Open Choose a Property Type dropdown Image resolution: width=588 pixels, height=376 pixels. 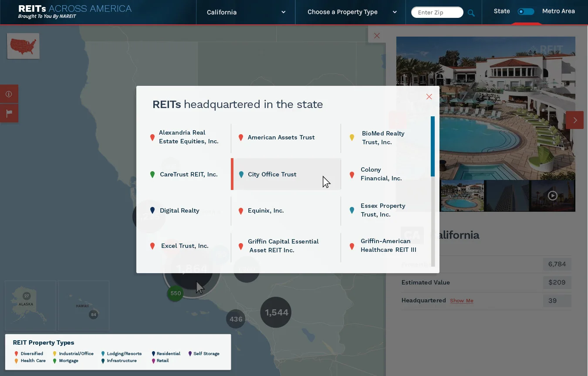click(x=351, y=12)
